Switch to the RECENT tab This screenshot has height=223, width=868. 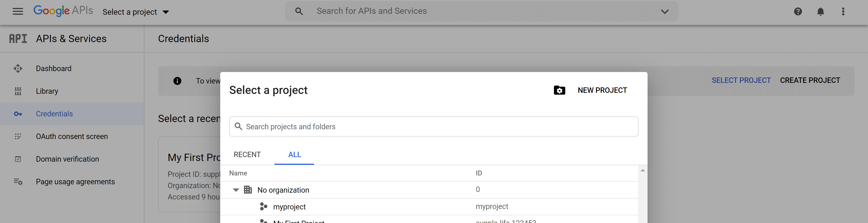click(x=247, y=154)
